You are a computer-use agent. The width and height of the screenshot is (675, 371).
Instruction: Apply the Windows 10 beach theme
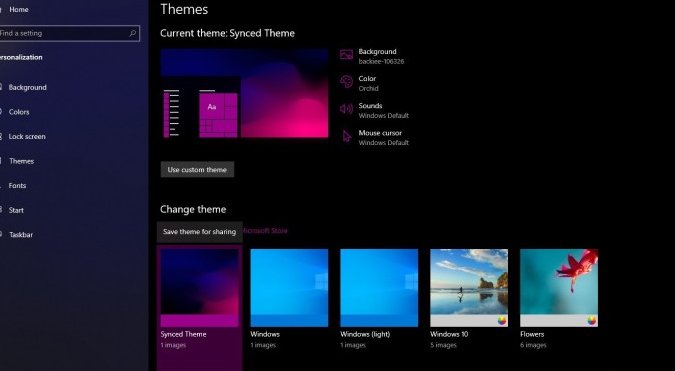pyautogui.click(x=469, y=288)
